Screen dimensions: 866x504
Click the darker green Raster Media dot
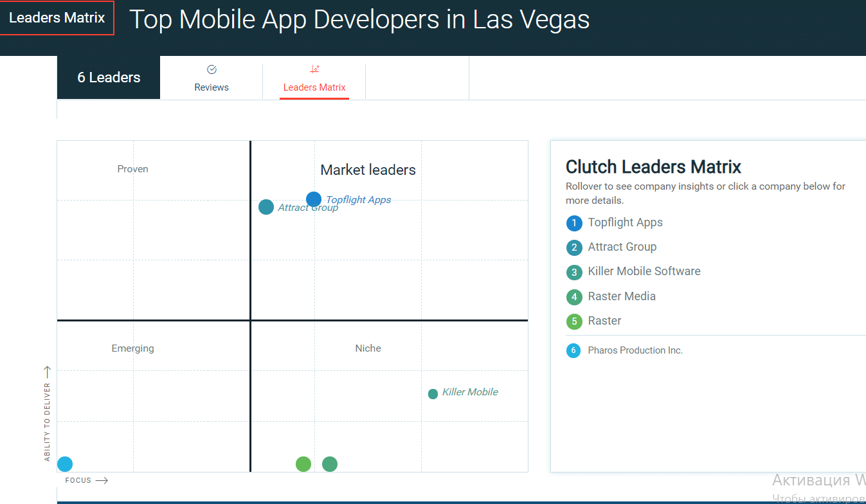click(330, 464)
